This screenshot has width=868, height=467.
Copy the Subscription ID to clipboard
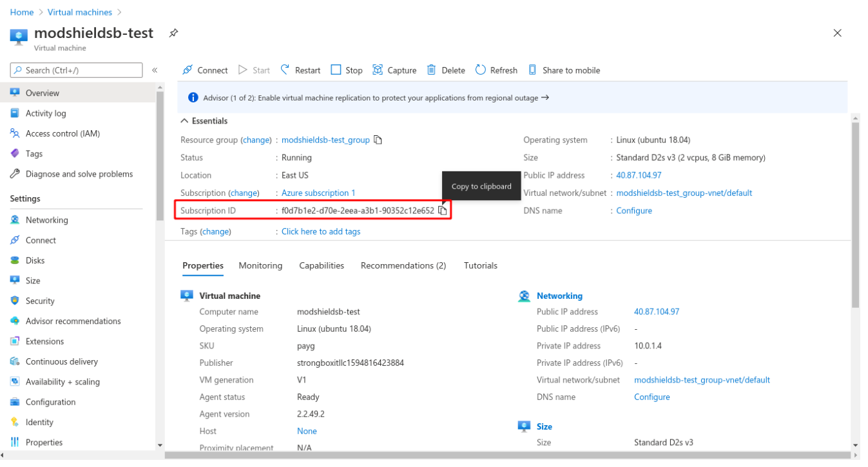tap(443, 211)
